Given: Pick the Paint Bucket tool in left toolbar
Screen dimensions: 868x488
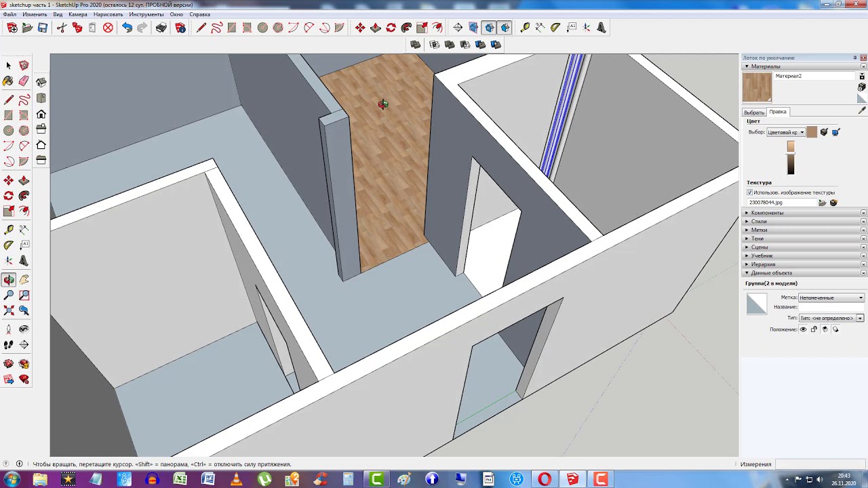Looking at the screenshot, I should click(x=8, y=81).
